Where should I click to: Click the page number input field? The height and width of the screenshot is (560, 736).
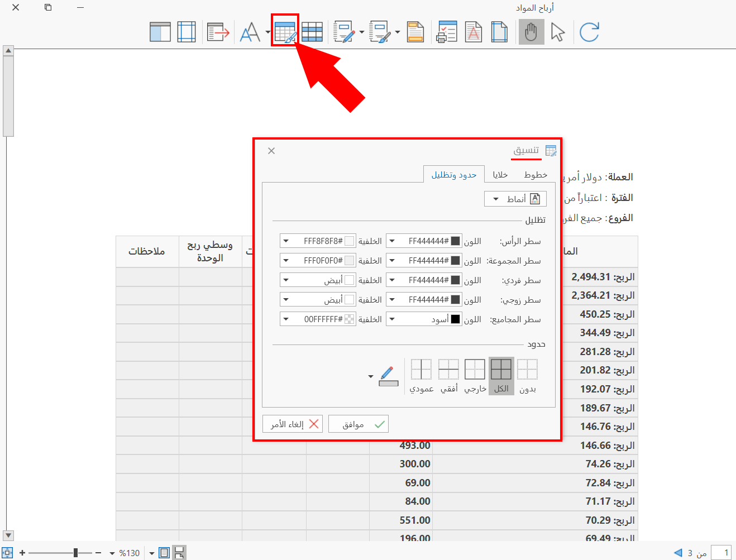tap(721, 553)
